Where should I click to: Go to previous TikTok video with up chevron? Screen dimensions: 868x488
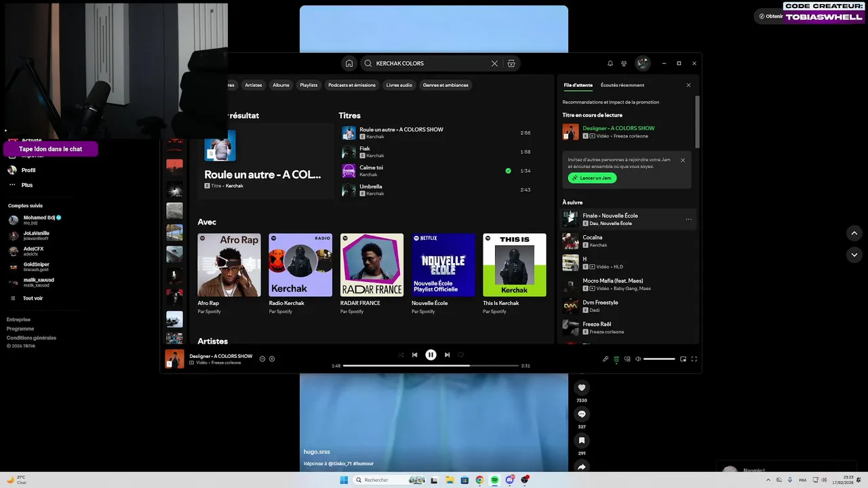(x=854, y=233)
